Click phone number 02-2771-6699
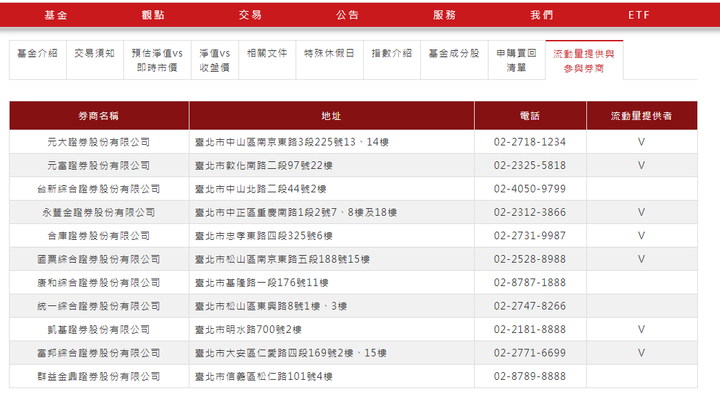The height and width of the screenshot is (415, 720). click(x=530, y=353)
